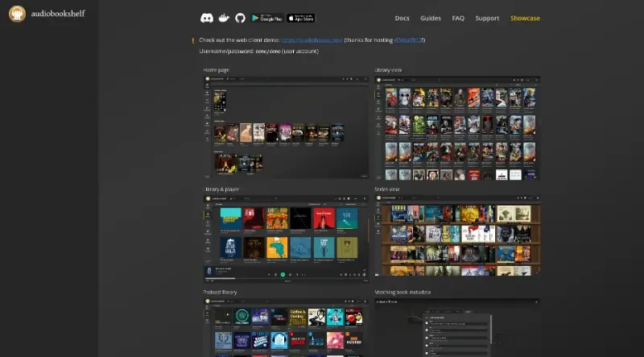Image resolution: width=644 pixels, height=357 pixels.
Task: Open the Library view screenshot thumbnail
Action: coord(457,128)
